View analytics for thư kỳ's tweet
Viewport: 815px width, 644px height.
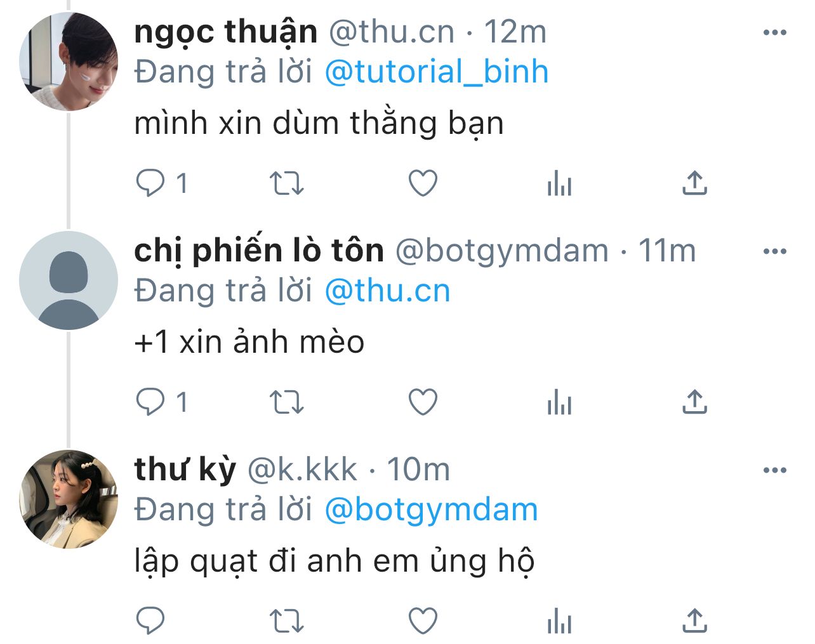click(559, 621)
